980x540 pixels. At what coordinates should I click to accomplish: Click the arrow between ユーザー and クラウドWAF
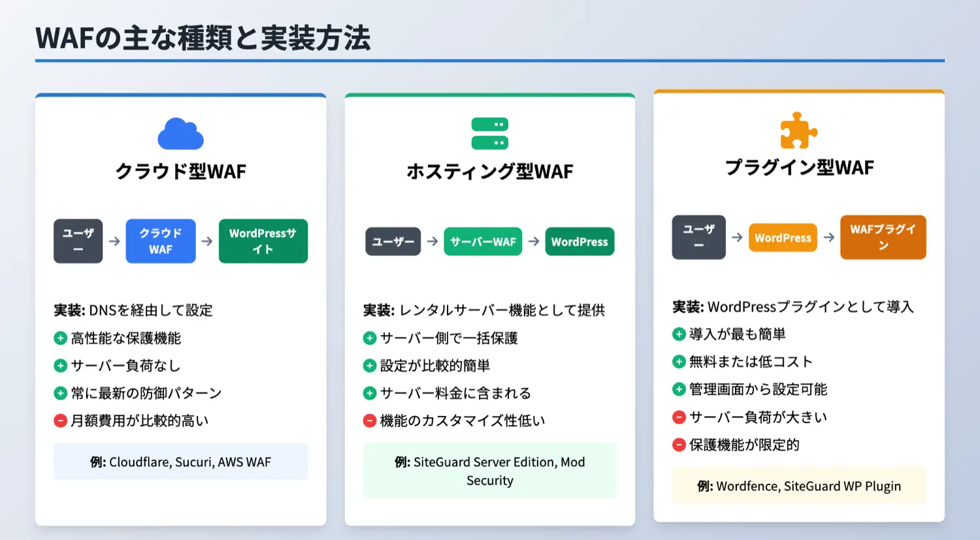[114, 241]
